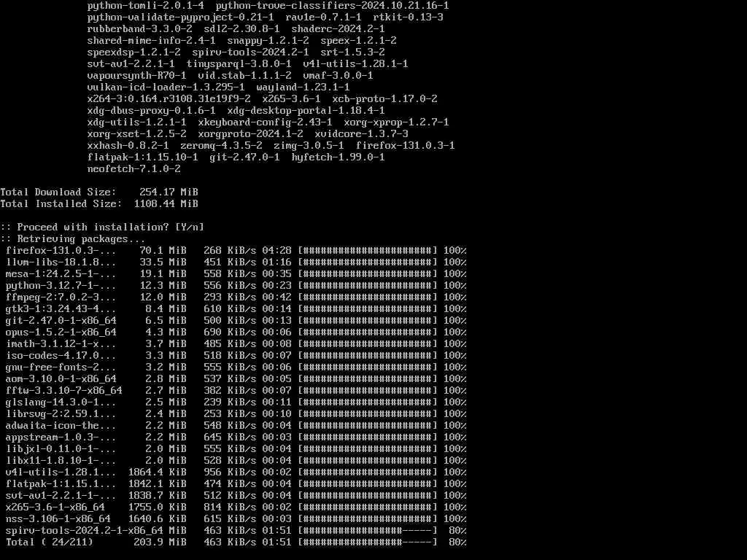Image resolution: width=747 pixels, height=560 pixels.
Task: Select git-2.47.0-1-x86_64 in download list
Action: coord(61,321)
